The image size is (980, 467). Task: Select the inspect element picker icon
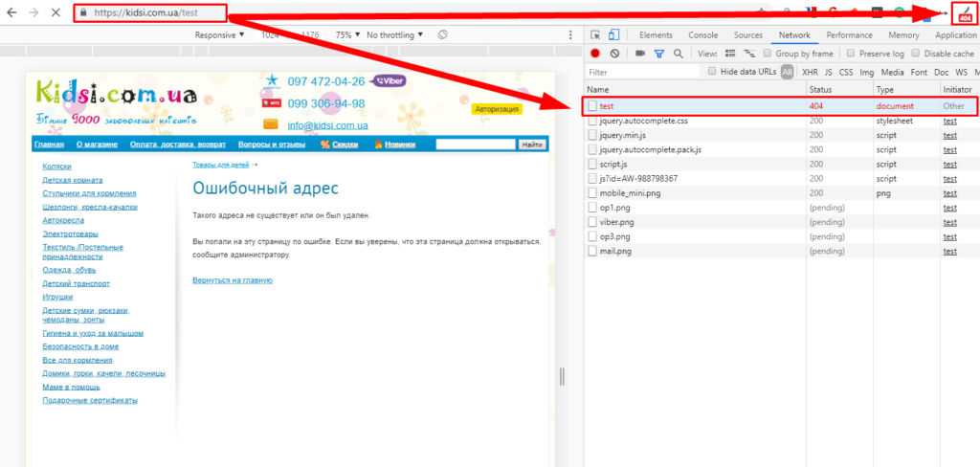click(x=595, y=35)
